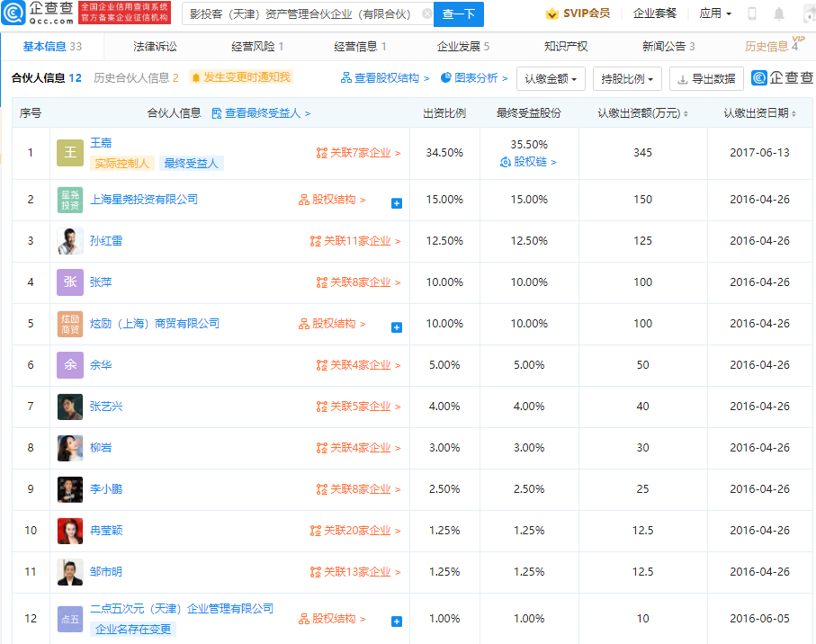The image size is (816, 644).
Task: Expand the plus icon for 二点五次元 company
Action: (397, 622)
